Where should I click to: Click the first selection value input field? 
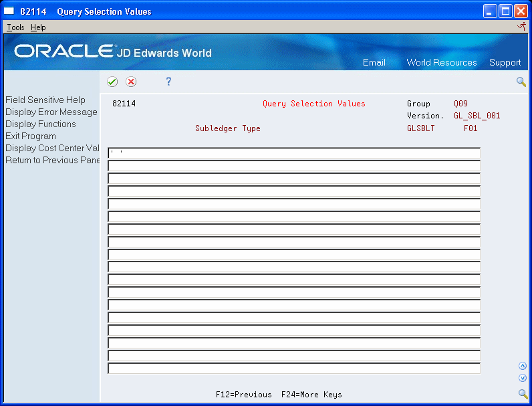(294, 153)
